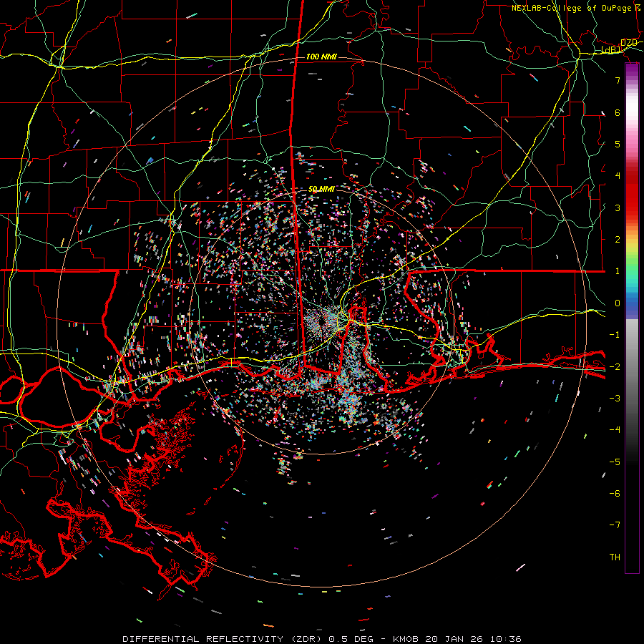Select the "-6" color scale label

pos(615,494)
